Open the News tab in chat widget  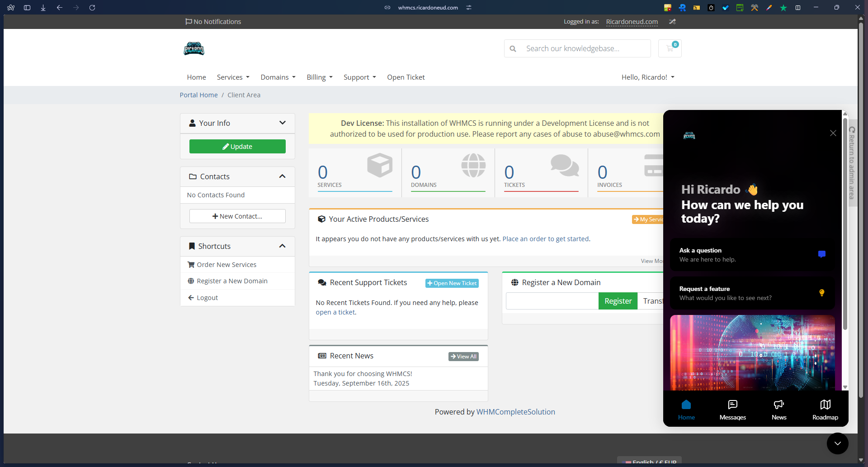point(778,410)
